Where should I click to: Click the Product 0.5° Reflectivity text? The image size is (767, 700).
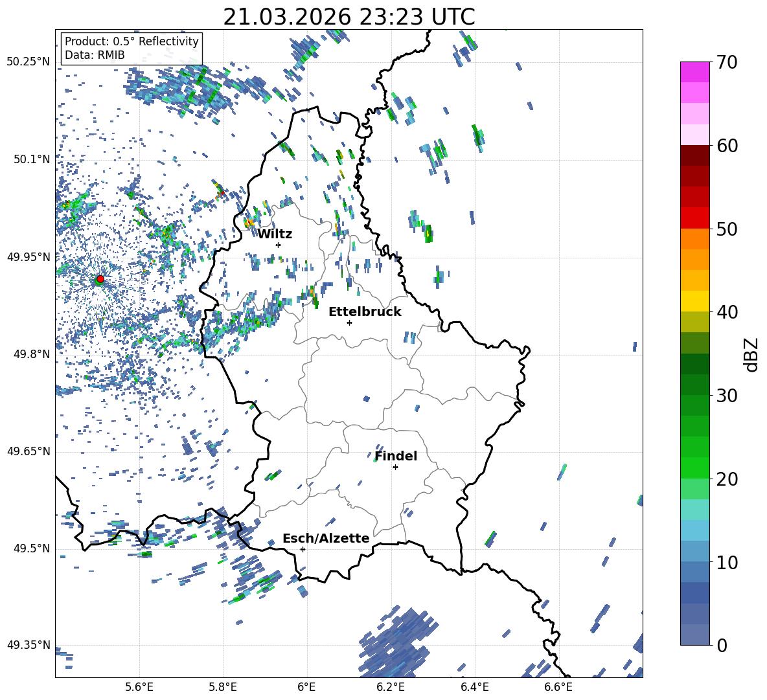point(132,41)
